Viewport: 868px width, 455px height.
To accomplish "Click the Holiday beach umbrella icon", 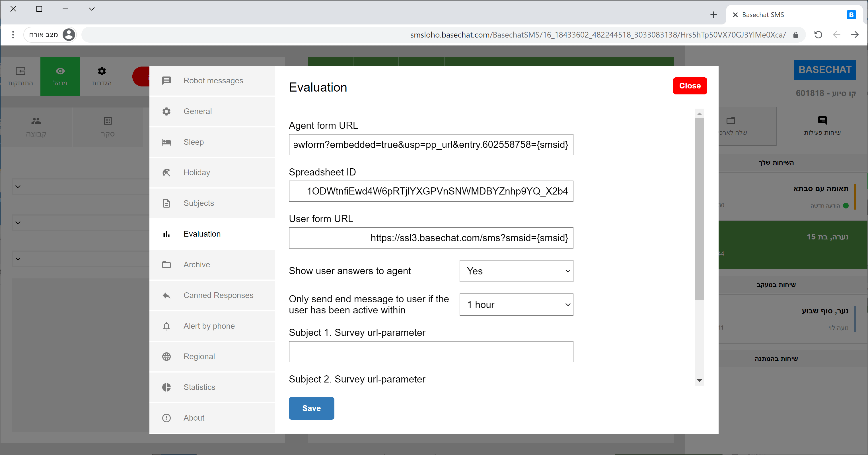I will pyautogui.click(x=166, y=173).
